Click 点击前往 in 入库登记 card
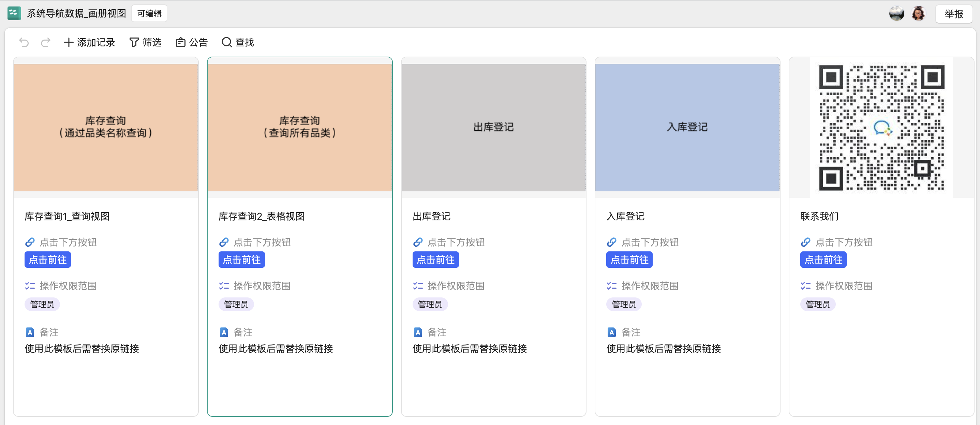Image resolution: width=980 pixels, height=425 pixels. tap(629, 260)
